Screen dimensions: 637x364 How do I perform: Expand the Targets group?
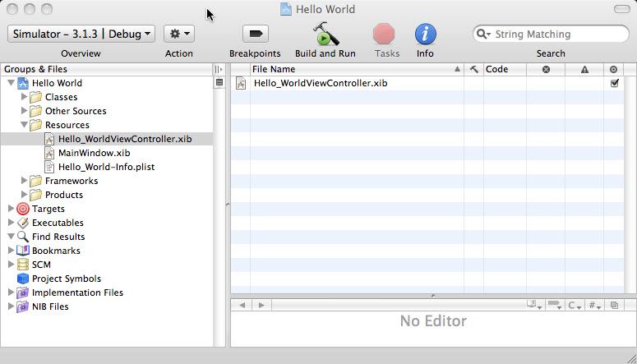[11, 209]
